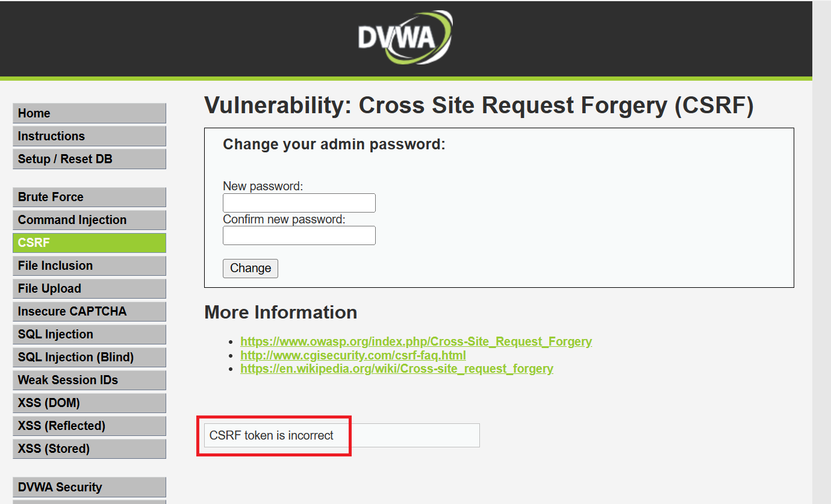Open the Wikipedia cross-site request forgery link
Screen dimensions: 831x504
point(396,368)
